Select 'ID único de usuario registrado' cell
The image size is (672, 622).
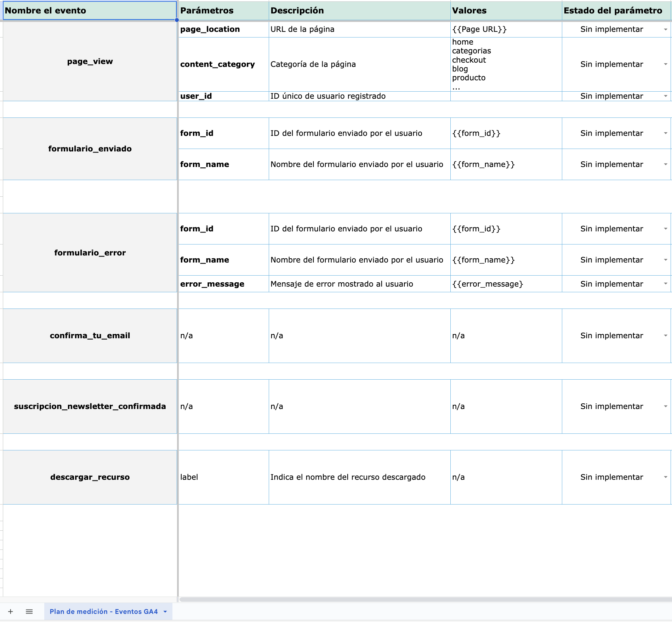360,96
